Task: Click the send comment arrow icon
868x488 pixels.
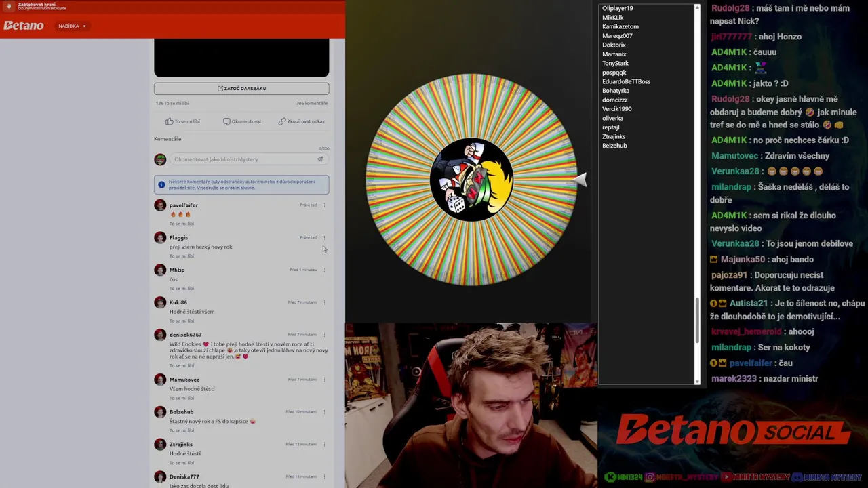Action: pos(320,159)
